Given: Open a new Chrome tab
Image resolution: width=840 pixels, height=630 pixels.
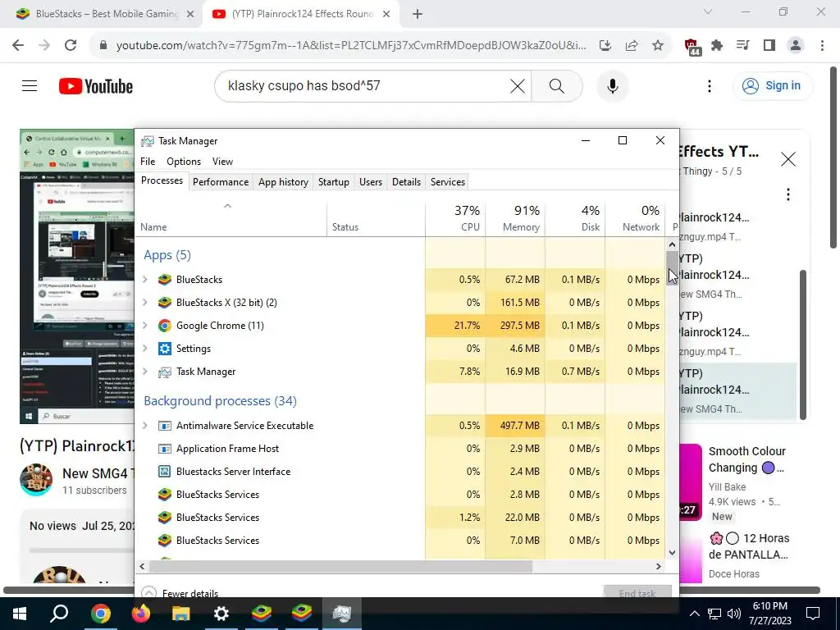Looking at the screenshot, I should click(418, 14).
